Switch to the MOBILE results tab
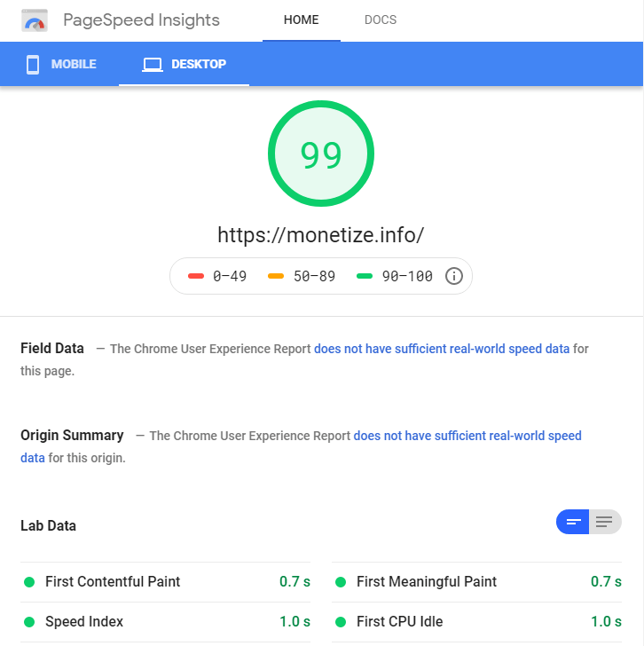The image size is (644, 646). click(x=61, y=64)
